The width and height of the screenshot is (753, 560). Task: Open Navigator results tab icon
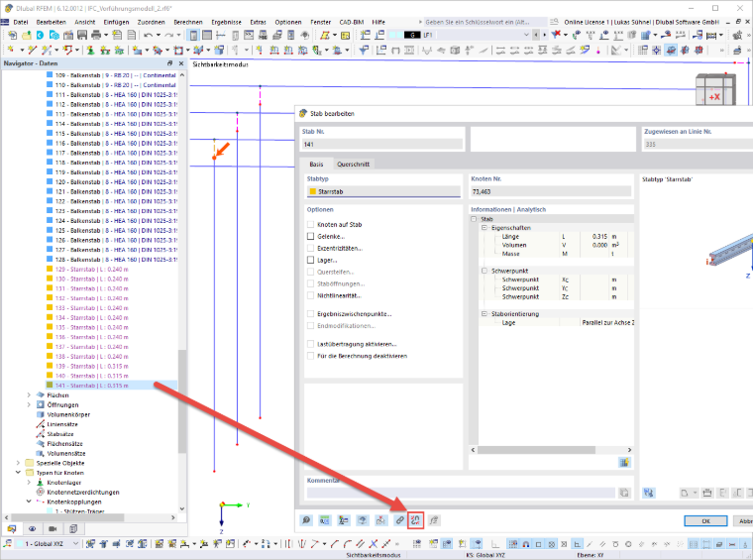point(73,529)
